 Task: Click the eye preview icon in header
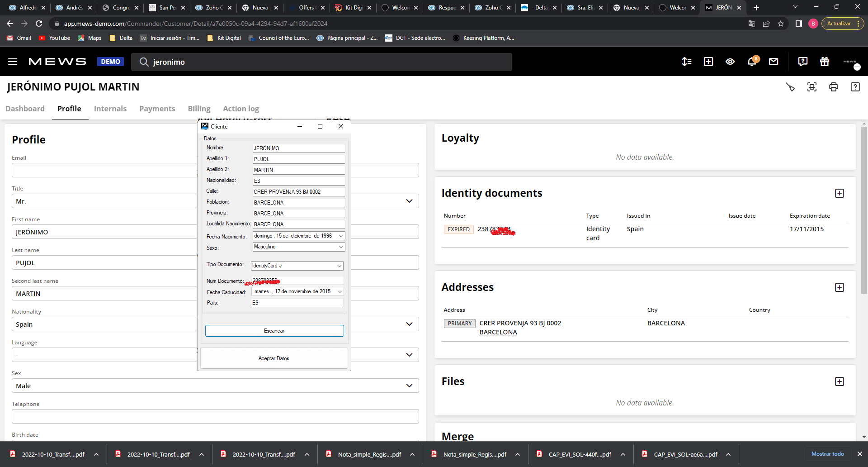point(730,62)
